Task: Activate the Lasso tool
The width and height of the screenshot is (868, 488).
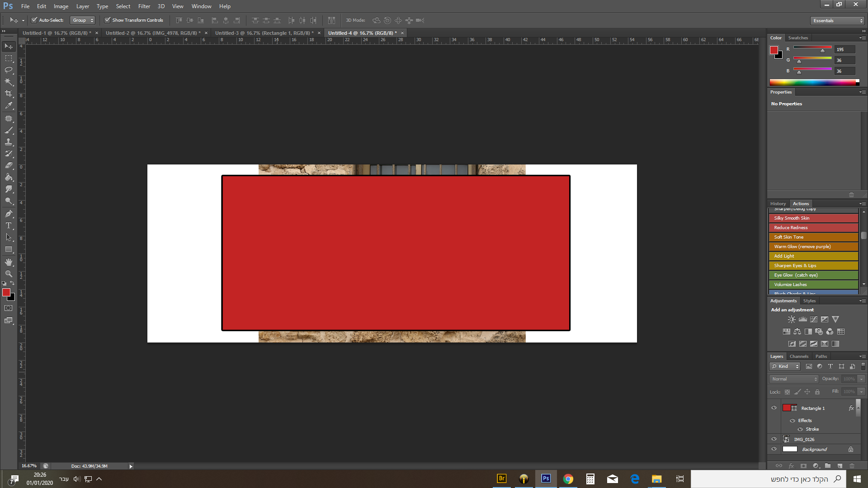Action: click(8, 70)
